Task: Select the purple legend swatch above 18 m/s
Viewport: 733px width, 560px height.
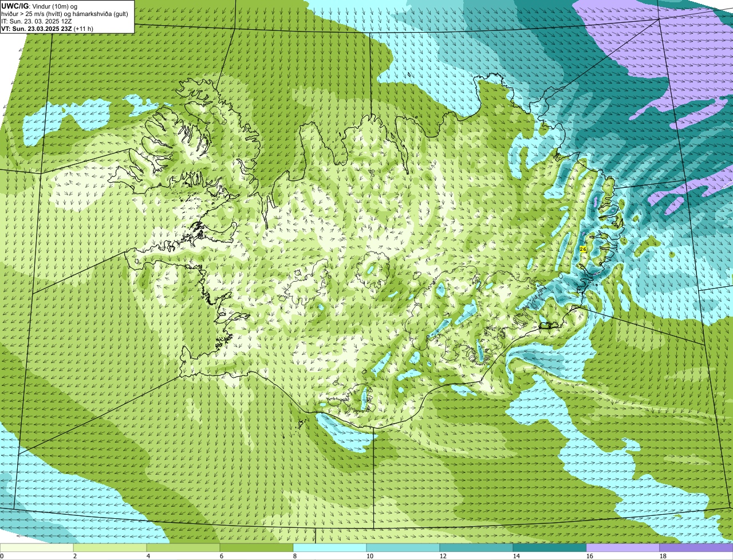Action: click(696, 548)
